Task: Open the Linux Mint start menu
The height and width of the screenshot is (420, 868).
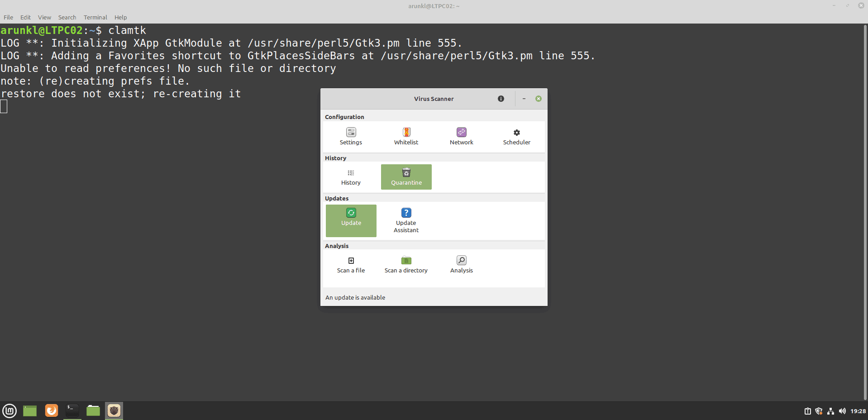Action: point(10,410)
